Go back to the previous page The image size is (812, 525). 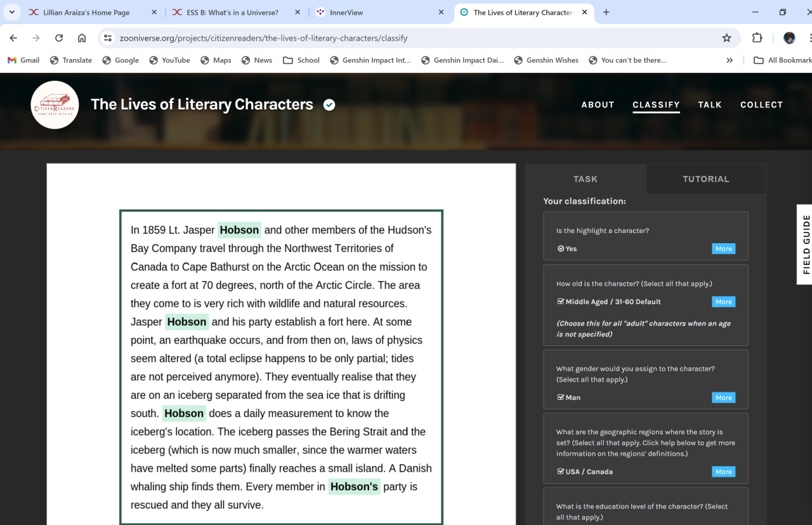click(13, 38)
